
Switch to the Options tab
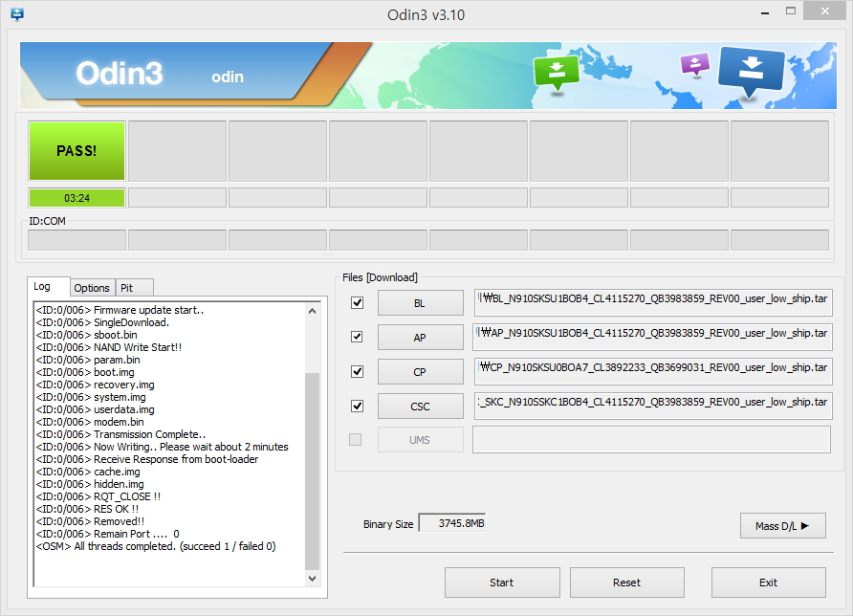pyautogui.click(x=92, y=288)
